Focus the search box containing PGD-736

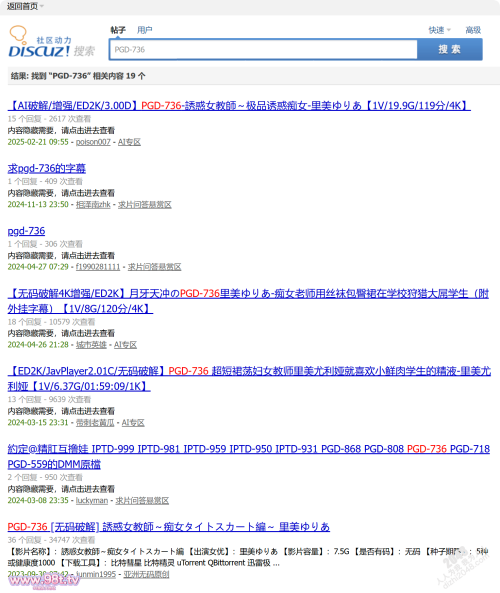click(x=263, y=50)
